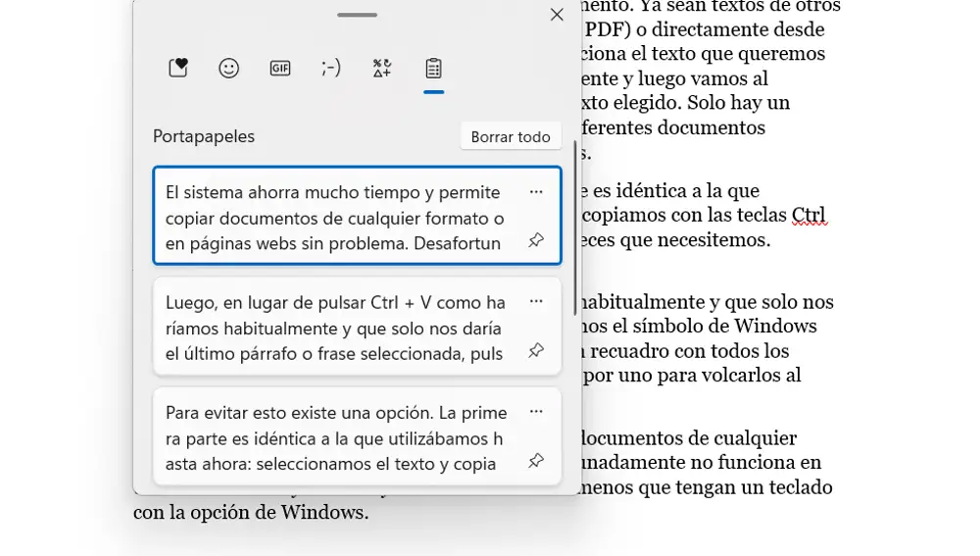Click the underlined word Ctrl in document

click(x=808, y=215)
